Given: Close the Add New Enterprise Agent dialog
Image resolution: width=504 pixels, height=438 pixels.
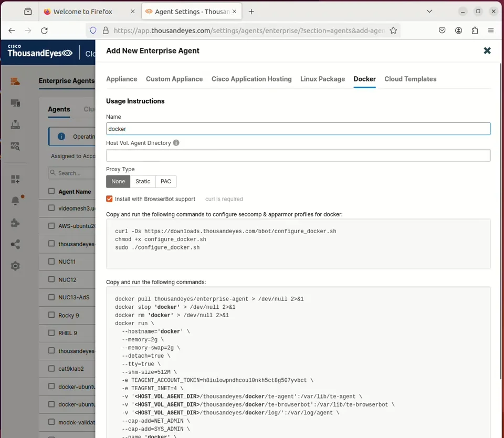Looking at the screenshot, I should 487,50.
